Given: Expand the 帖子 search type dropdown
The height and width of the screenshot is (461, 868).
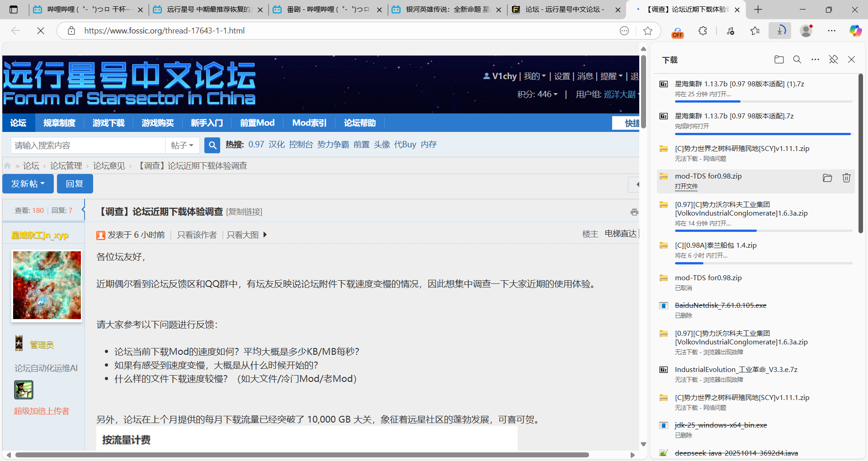Looking at the screenshot, I should pos(182,145).
